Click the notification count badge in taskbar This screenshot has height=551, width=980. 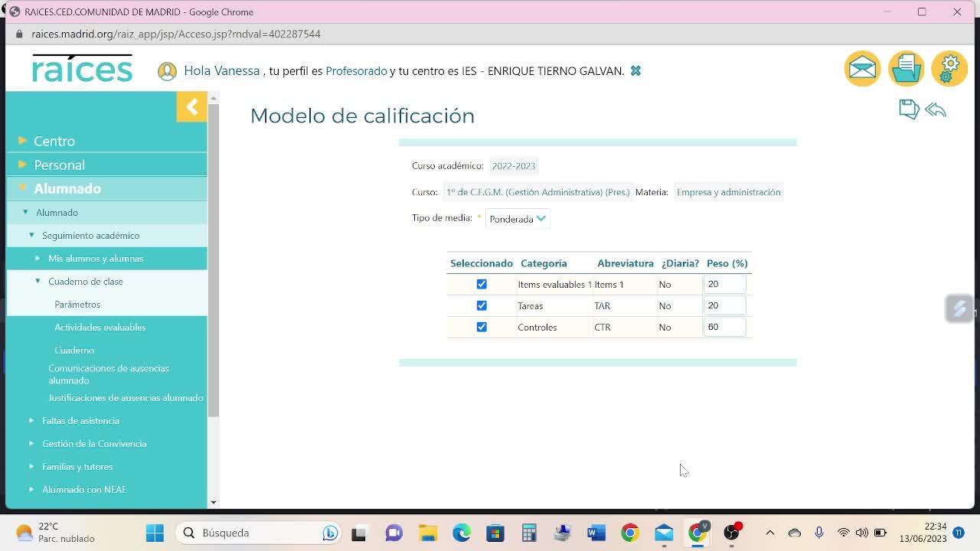coord(959,533)
